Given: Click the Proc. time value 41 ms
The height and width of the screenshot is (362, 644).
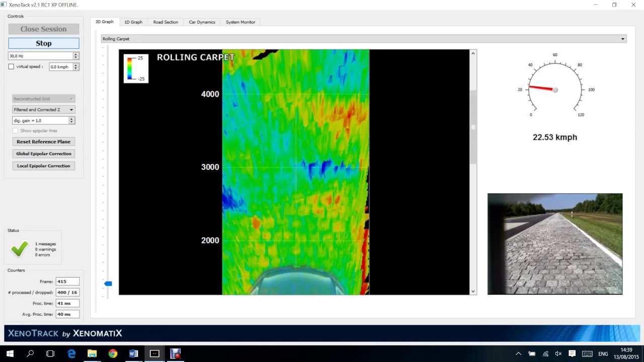Looking at the screenshot, I should pos(67,303).
